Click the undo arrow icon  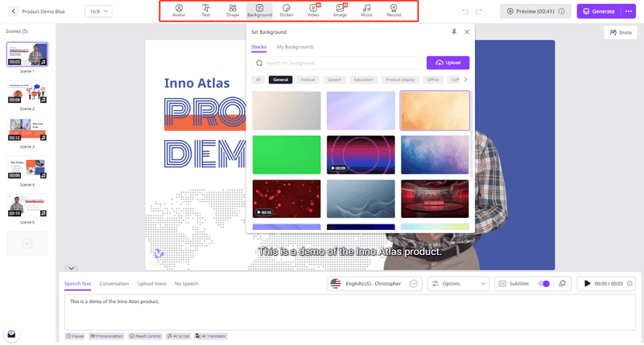[x=465, y=11]
